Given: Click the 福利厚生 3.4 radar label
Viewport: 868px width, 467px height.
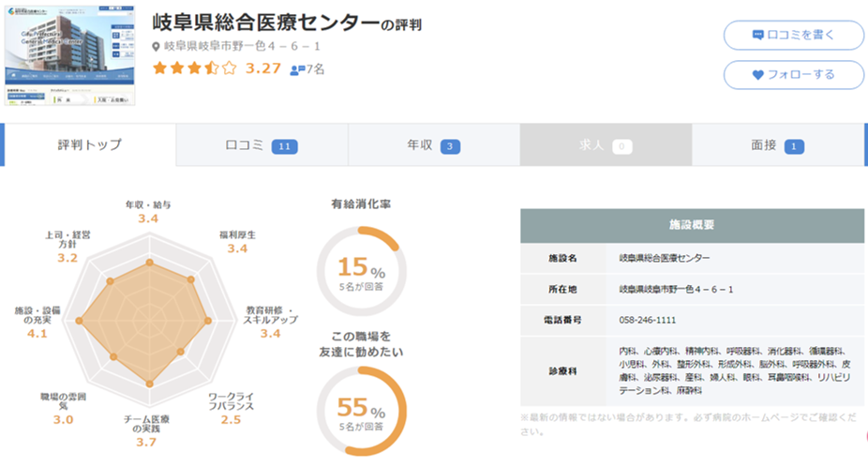Looking at the screenshot, I should 237,242.
